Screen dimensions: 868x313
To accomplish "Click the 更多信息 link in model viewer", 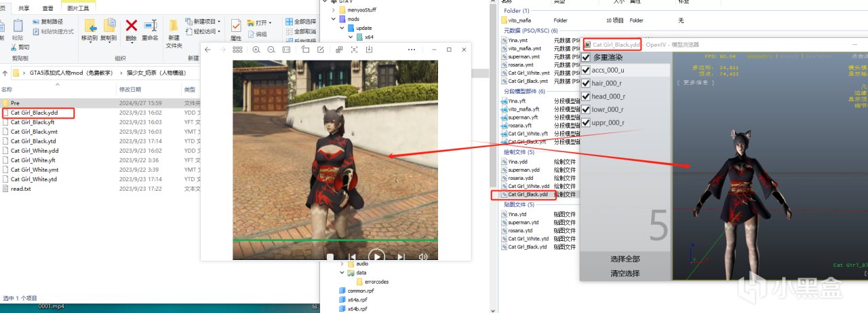I will (x=694, y=83).
